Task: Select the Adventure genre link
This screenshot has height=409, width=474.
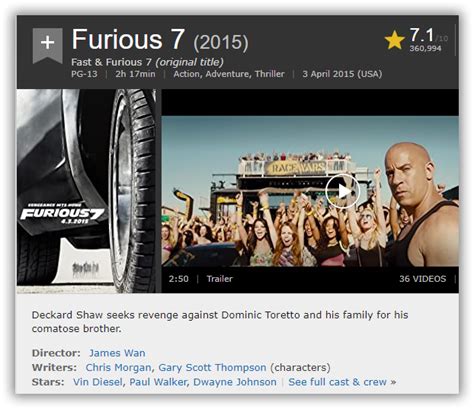Action: pyautogui.click(x=229, y=74)
